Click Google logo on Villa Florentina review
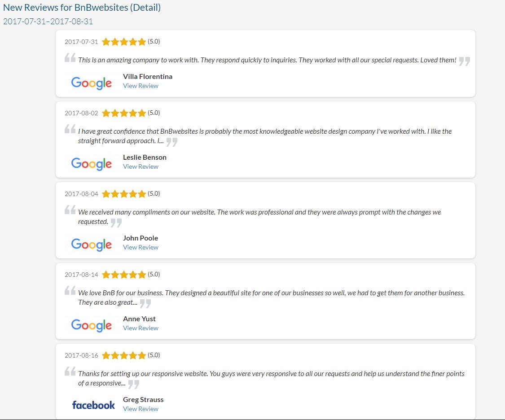This screenshot has height=420, width=505. click(x=92, y=83)
